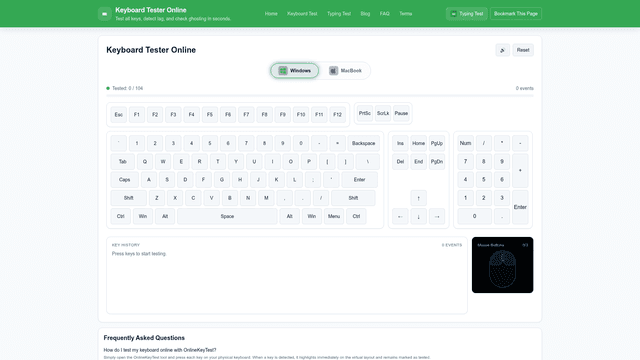Toggle the sound icon button near Reset
This screenshot has height=360, width=640.
click(502, 50)
